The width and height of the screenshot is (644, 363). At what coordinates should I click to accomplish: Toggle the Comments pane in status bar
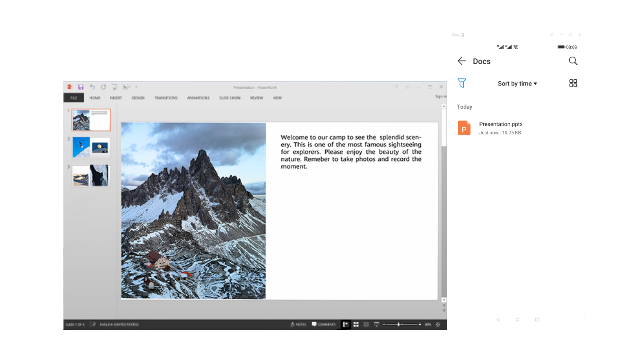click(323, 325)
